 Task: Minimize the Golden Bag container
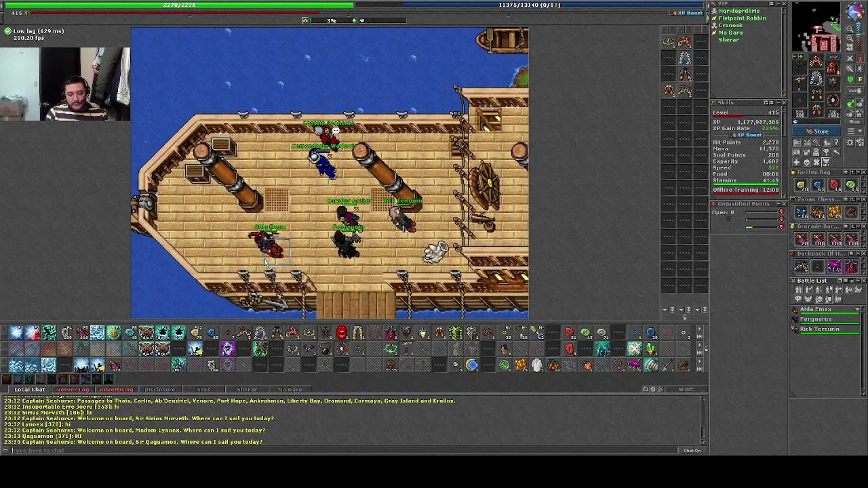(x=858, y=172)
